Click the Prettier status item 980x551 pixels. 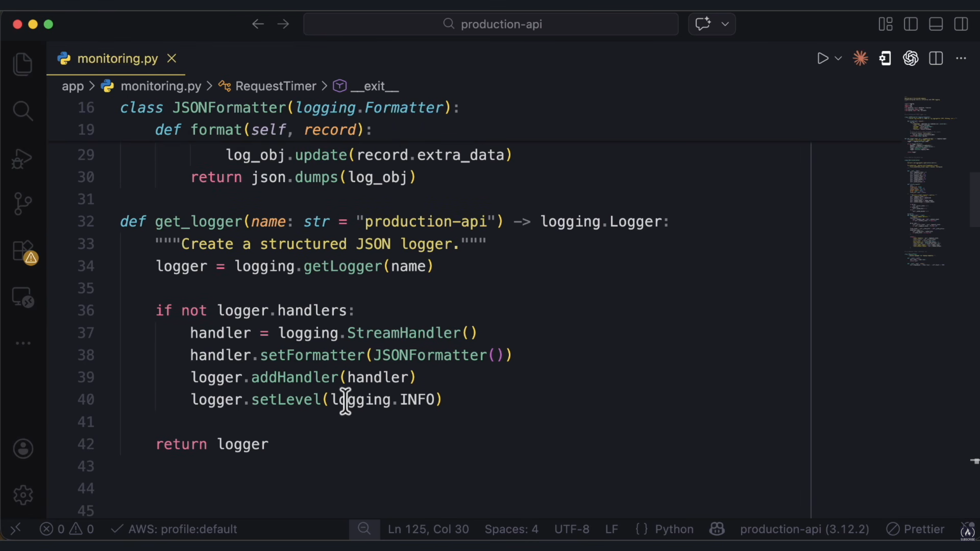(x=915, y=529)
